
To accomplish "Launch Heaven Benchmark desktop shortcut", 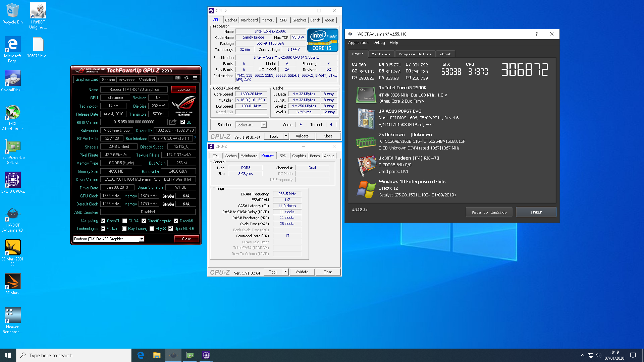I will pos(12,320).
